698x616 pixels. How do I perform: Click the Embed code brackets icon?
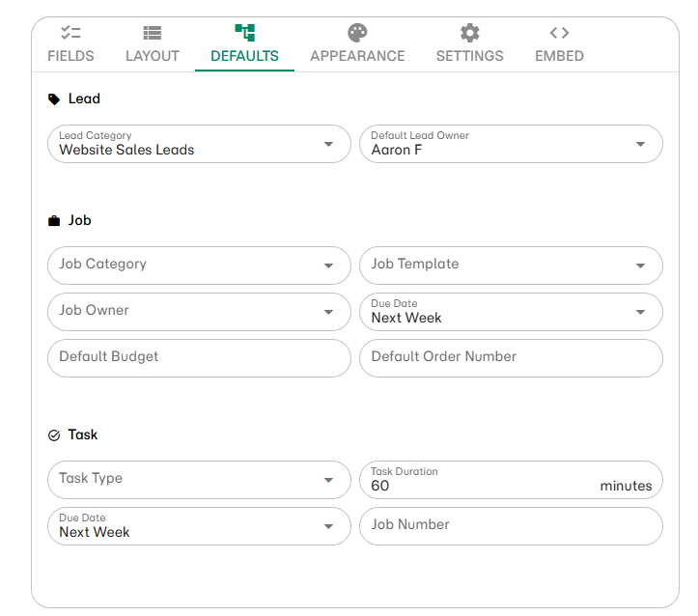coord(559,33)
